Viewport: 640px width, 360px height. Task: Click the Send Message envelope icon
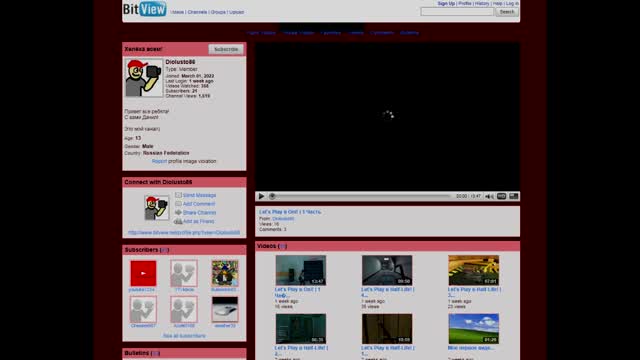[178, 195]
